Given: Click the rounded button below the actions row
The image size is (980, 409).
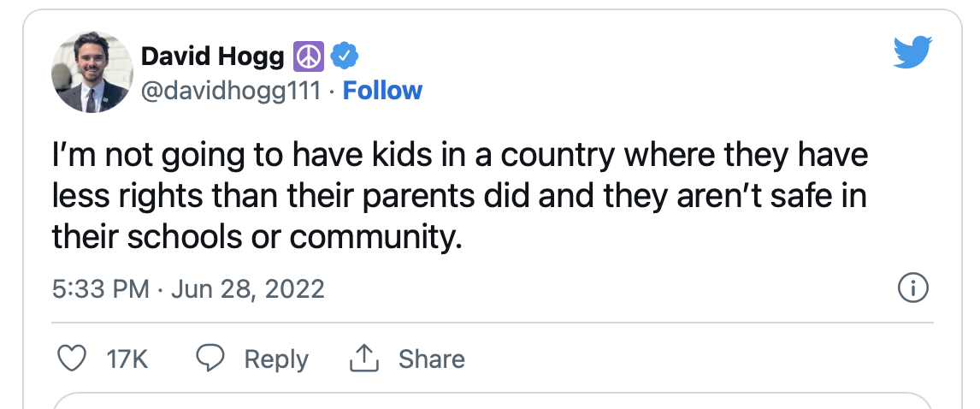Looking at the screenshot, I should coord(490,400).
